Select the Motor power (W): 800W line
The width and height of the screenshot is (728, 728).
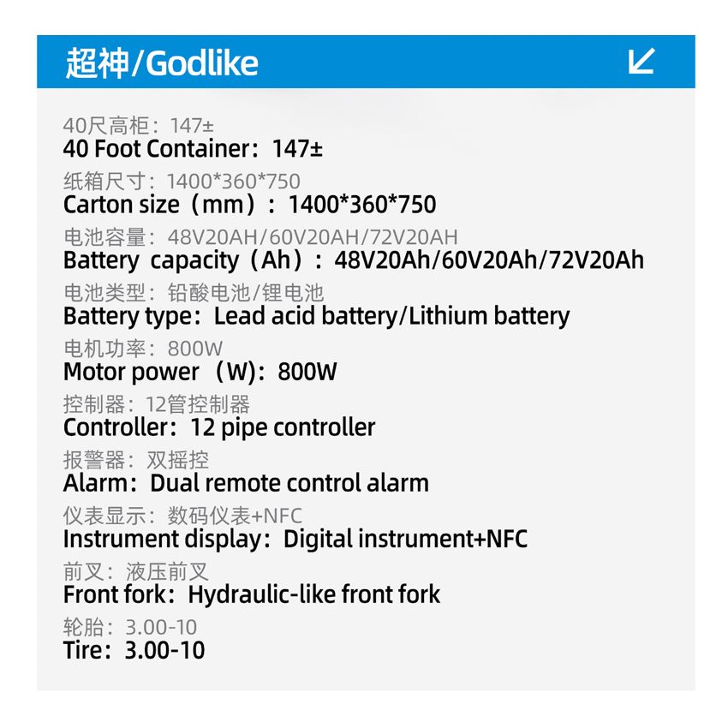pyautogui.click(x=200, y=372)
